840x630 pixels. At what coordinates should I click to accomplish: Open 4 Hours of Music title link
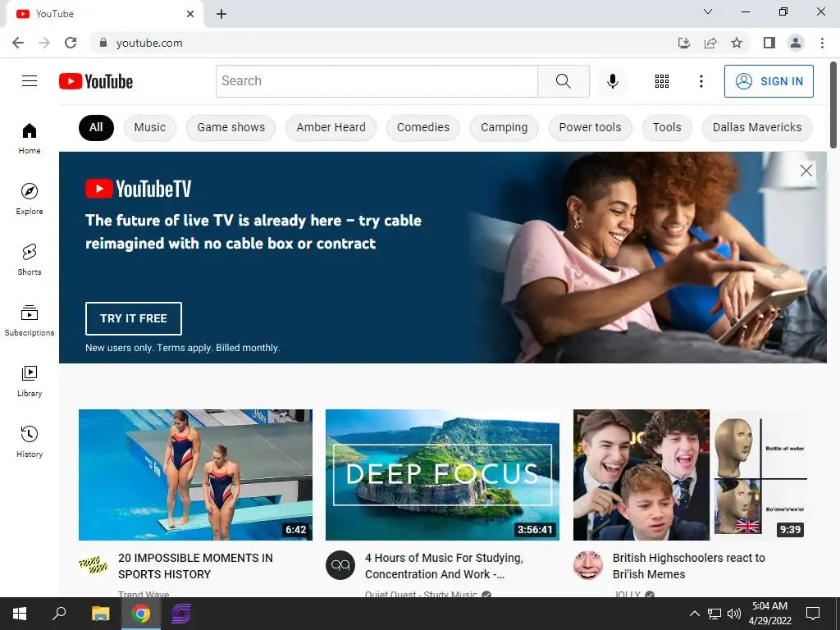(444, 566)
